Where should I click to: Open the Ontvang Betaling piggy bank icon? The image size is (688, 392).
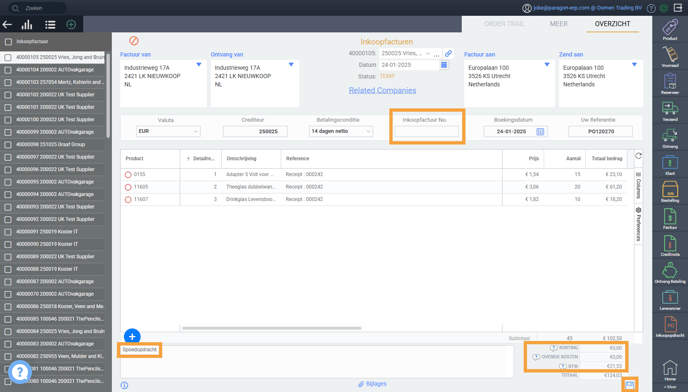pos(670,273)
